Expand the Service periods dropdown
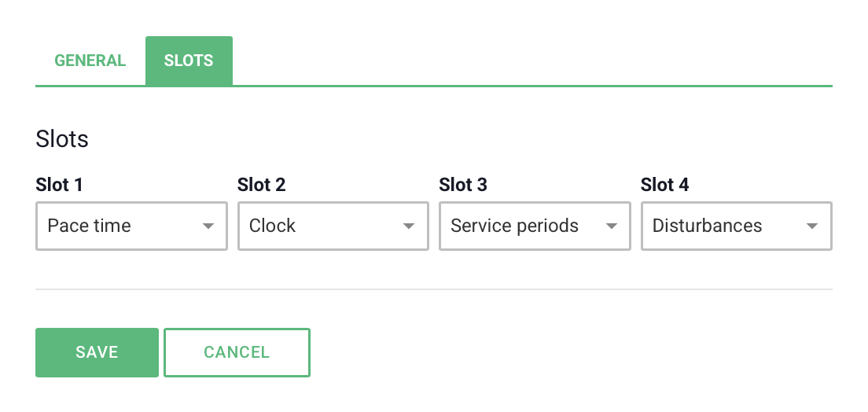Screen dimensions: 868x412 tap(535, 226)
